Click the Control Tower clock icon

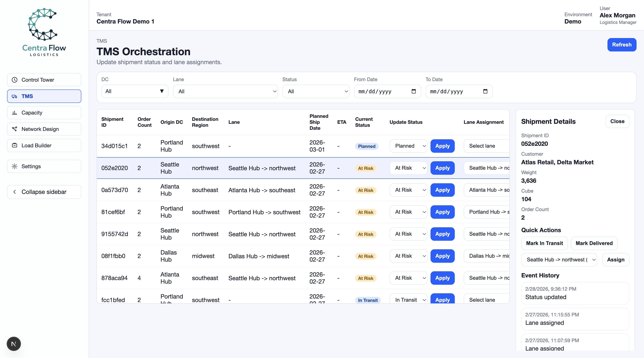pos(15,80)
